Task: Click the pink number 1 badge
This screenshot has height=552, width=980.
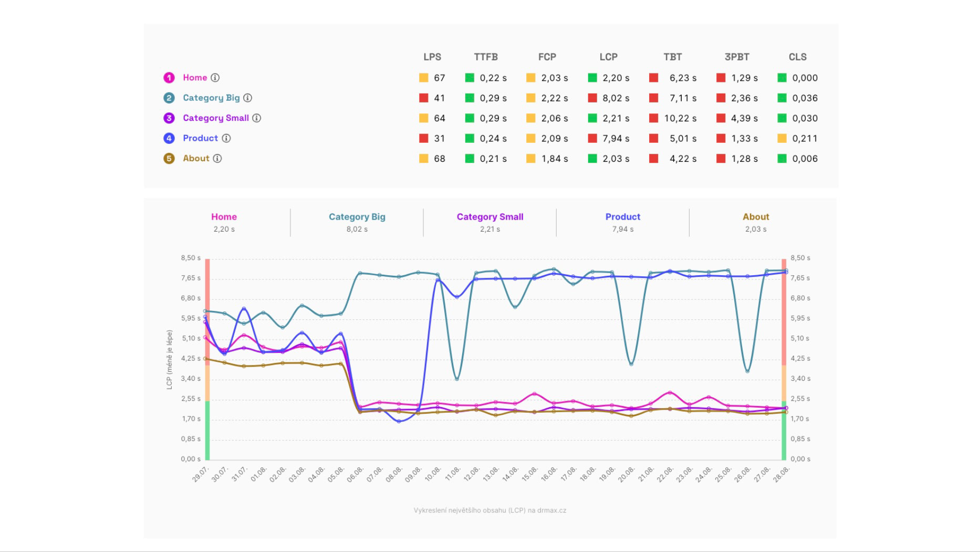Action: (169, 78)
